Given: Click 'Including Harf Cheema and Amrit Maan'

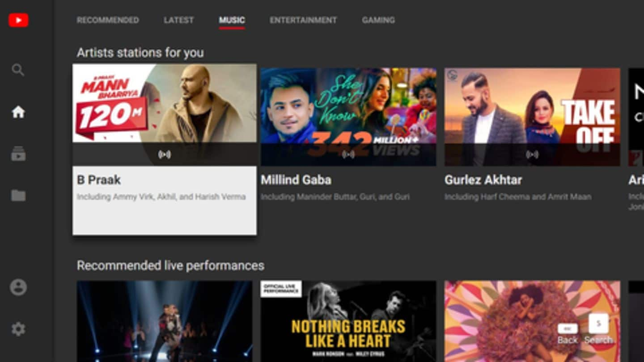Looking at the screenshot, I should 518,197.
